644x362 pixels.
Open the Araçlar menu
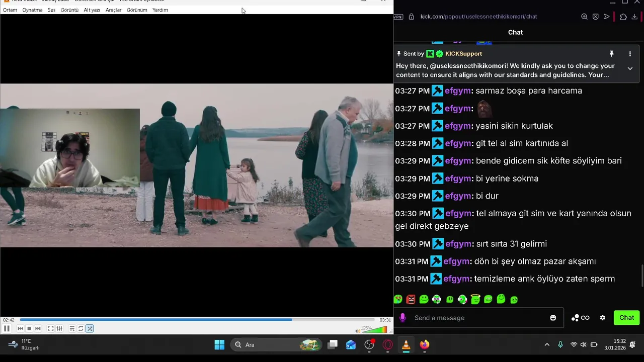[113, 10]
